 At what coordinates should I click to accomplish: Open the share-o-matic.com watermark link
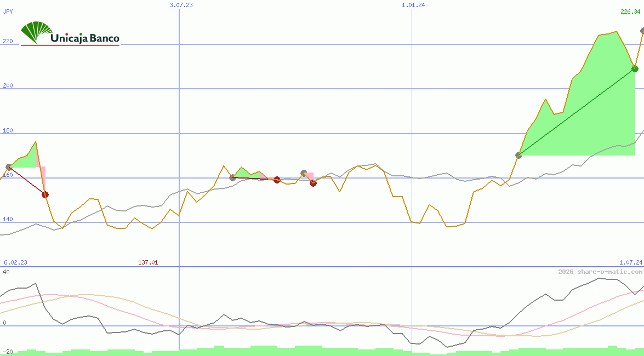[x=600, y=272]
